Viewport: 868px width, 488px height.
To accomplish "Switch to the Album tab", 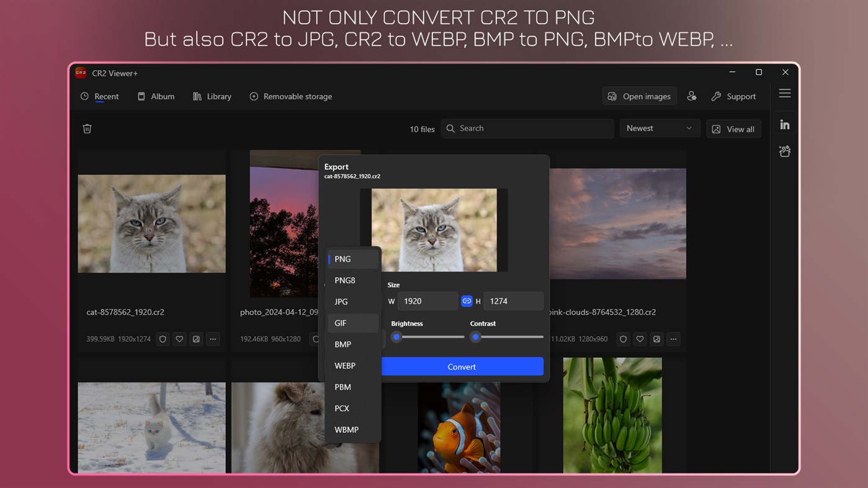I will (x=156, y=96).
